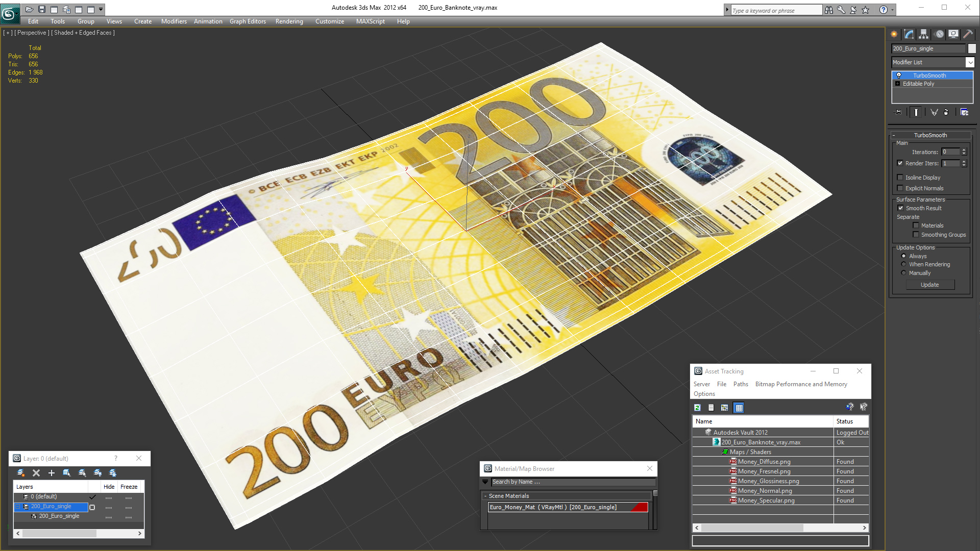Click the star Favorites icon
980x551 pixels.
pos(865,10)
